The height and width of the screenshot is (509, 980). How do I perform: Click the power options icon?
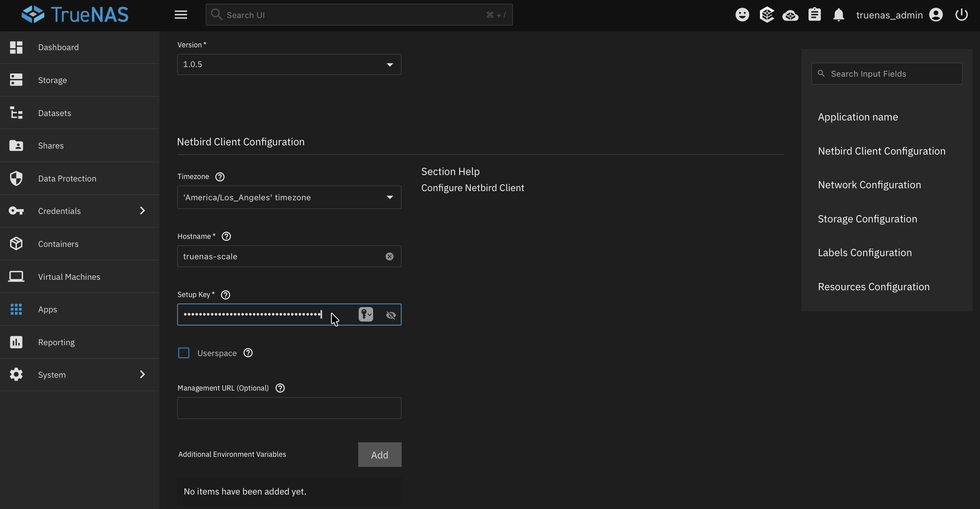(962, 14)
